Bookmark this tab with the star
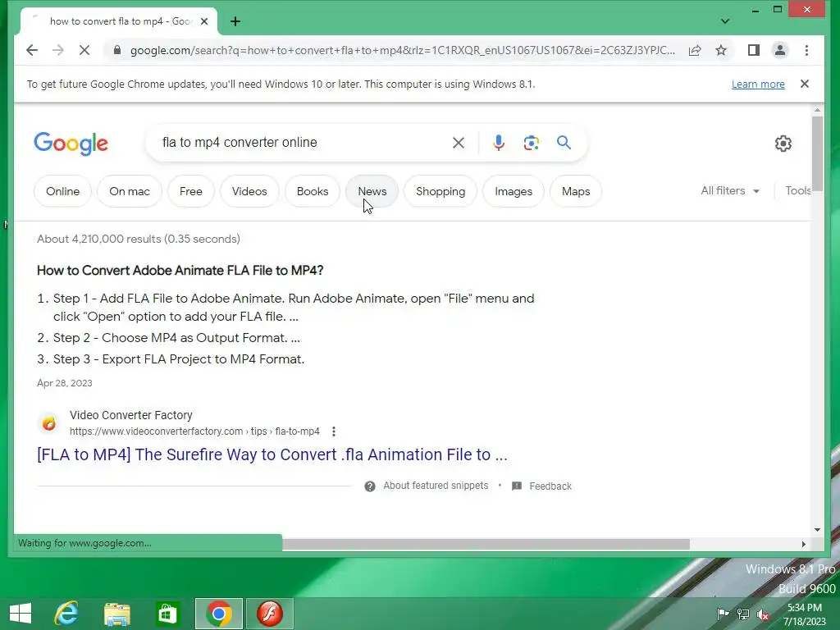This screenshot has height=630, width=840. click(721, 50)
